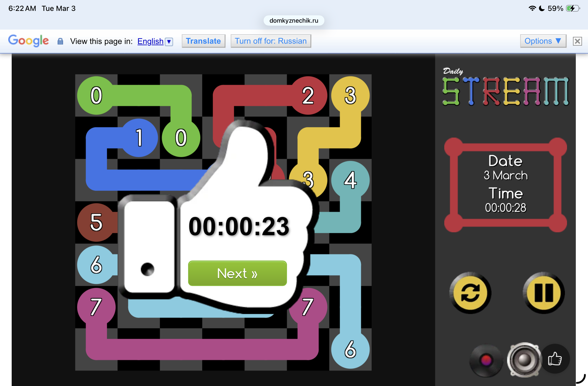Toggle music with the vinyl record icon
The height and width of the screenshot is (386, 588).
(486, 360)
